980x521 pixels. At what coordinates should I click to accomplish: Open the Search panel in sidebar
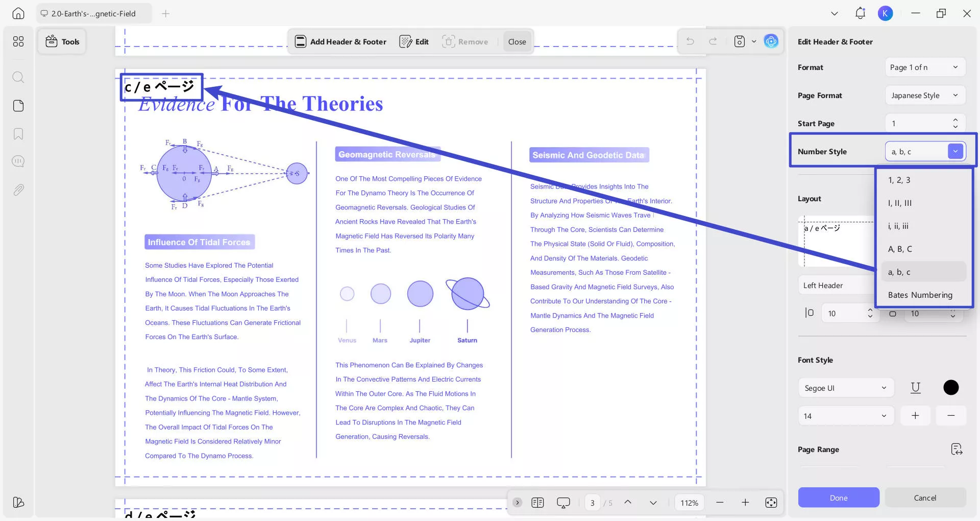click(18, 77)
